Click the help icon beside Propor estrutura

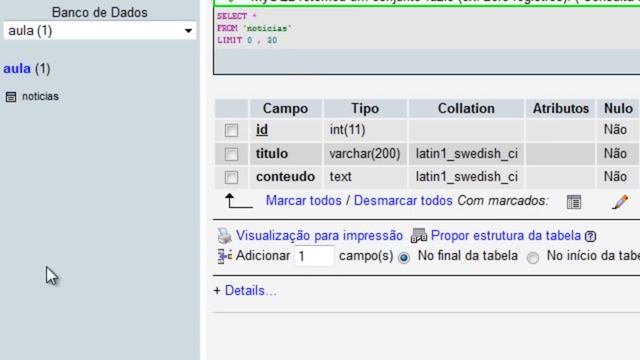[590, 236]
